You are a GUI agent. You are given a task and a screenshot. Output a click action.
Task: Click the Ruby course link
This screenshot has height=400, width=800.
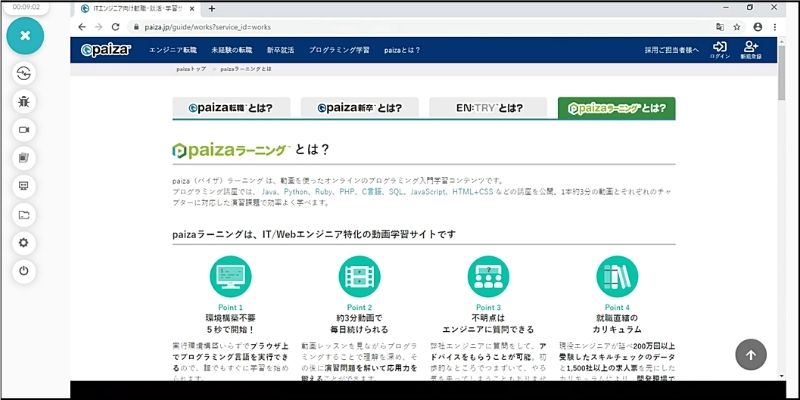click(323, 192)
